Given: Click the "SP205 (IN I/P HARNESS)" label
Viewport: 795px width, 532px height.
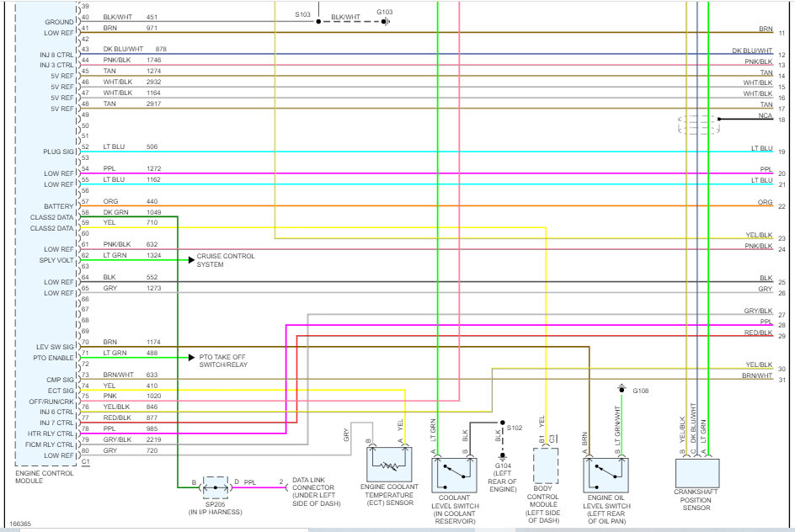Looking at the screenshot, I should (216, 508).
